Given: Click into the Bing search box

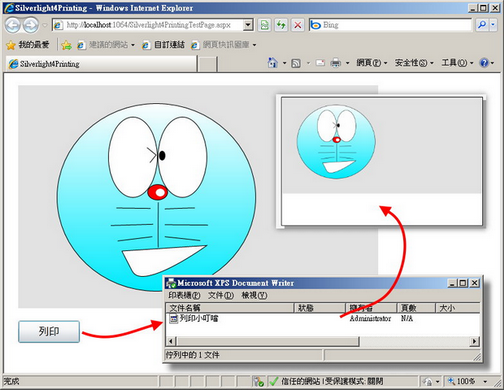Looking at the screenshot, I should pos(390,25).
